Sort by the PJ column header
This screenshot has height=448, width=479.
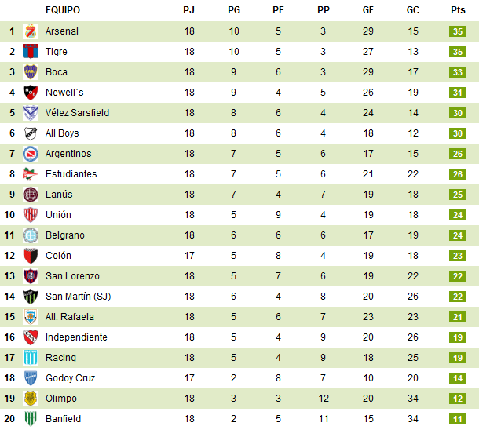pyautogui.click(x=189, y=10)
